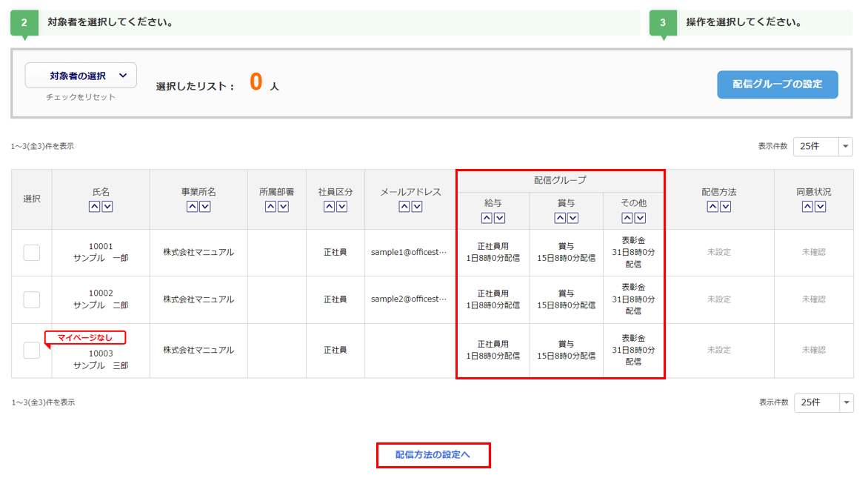Sort 社員区分 column descending arrow
The height and width of the screenshot is (478, 868).
coord(341,207)
